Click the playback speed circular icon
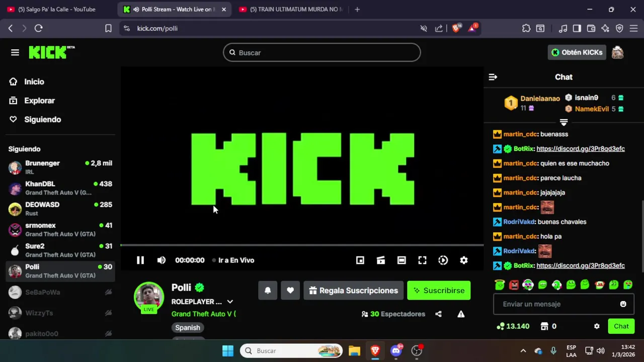Image resolution: width=644 pixels, height=362 pixels. coord(443,260)
